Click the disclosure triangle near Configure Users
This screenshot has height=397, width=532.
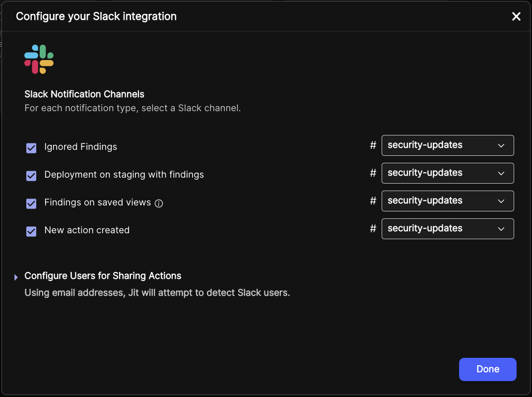[15, 276]
